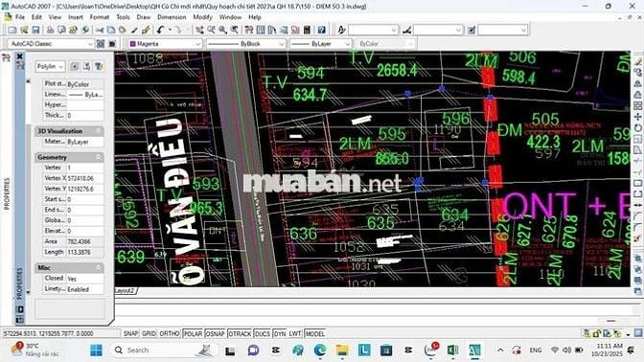Image resolution: width=644 pixels, height=362 pixels.
Task: Click the Closed value Yes field
Action: click(85, 279)
